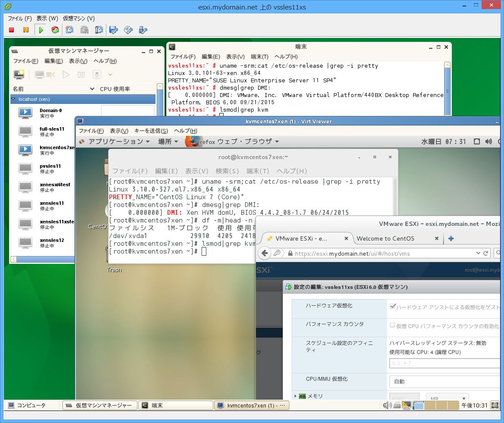Click the red power-off VM toolbar icon
This screenshot has height=423, width=504.
[x=12, y=30]
